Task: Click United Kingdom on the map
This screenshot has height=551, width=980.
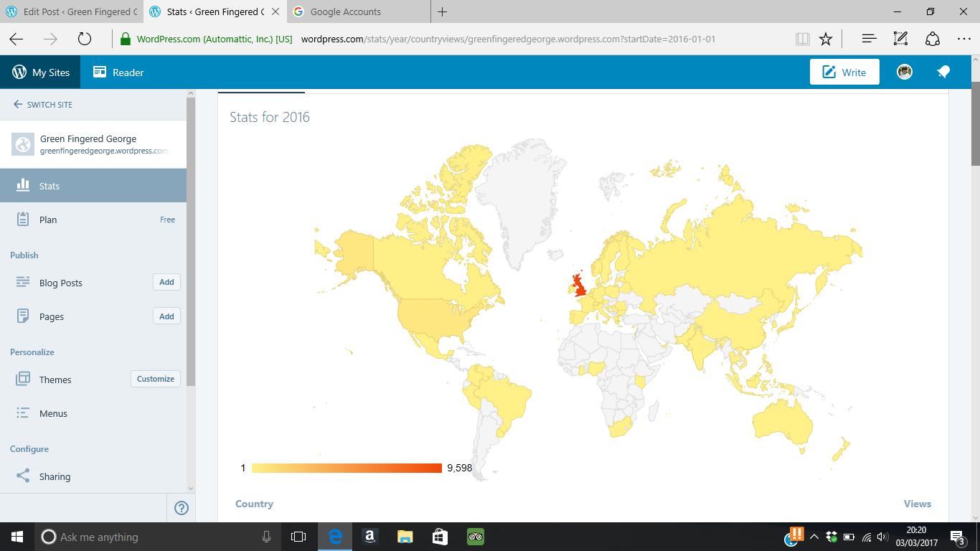Action: coord(579,285)
